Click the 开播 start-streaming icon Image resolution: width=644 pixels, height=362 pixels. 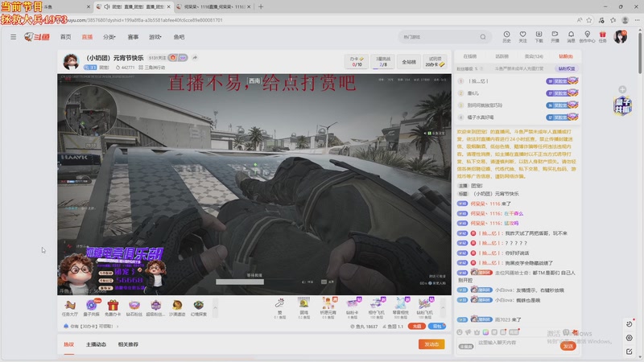[555, 36]
